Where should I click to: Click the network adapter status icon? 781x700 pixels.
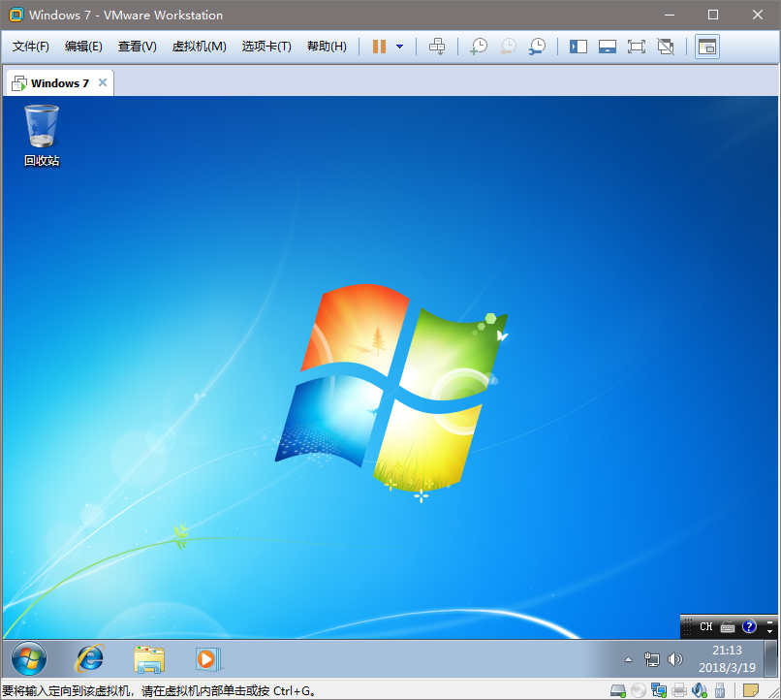659,690
